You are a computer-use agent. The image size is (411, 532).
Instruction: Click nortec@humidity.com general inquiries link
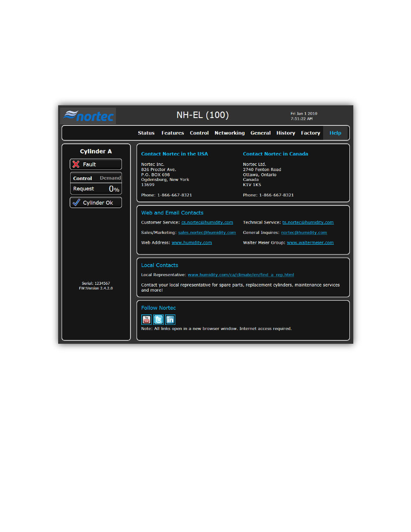point(304,233)
